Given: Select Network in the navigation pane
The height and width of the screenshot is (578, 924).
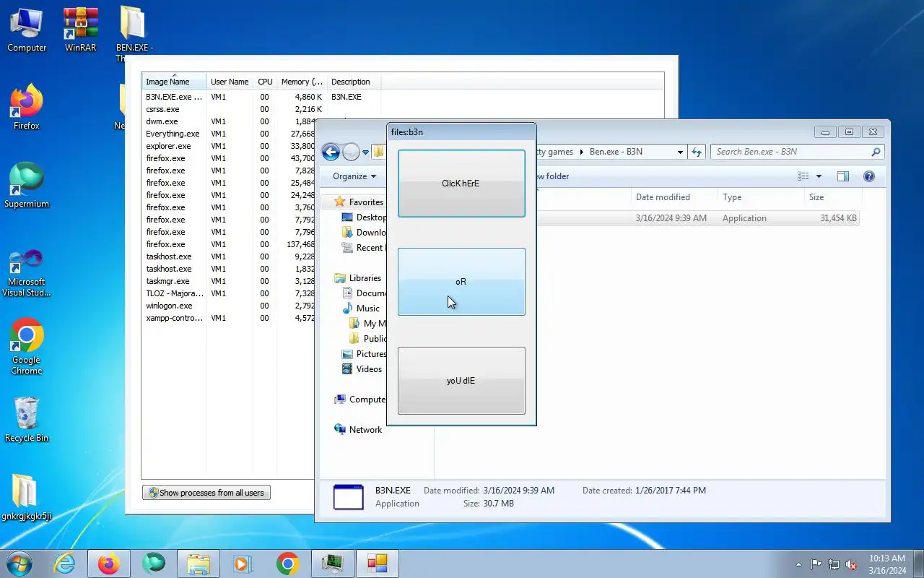Looking at the screenshot, I should (365, 430).
